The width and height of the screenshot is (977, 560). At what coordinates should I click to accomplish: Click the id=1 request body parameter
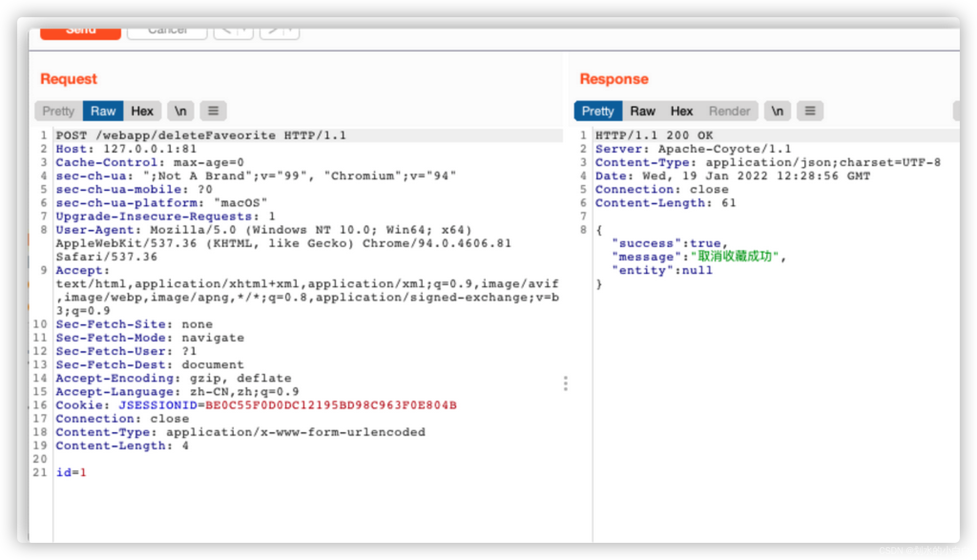point(71,472)
